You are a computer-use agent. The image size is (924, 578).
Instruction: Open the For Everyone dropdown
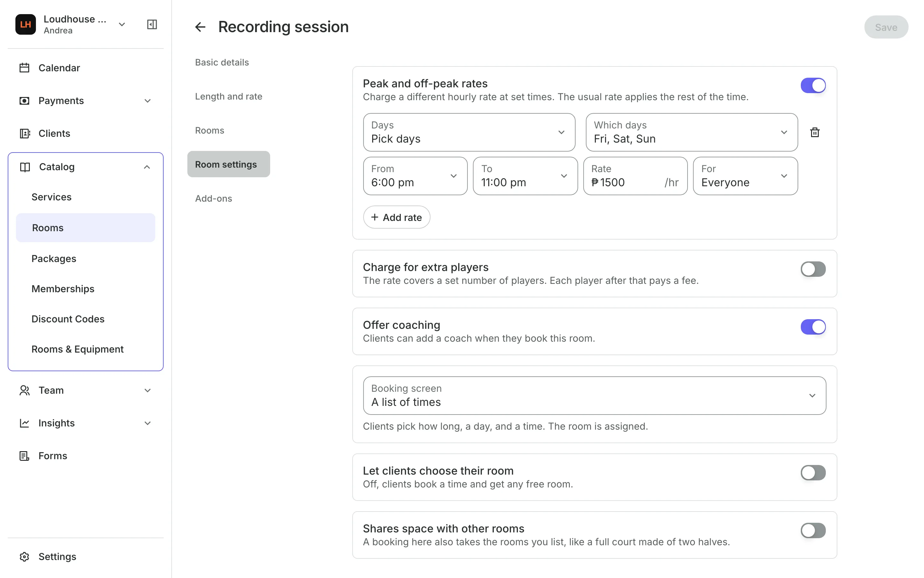(745, 176)
